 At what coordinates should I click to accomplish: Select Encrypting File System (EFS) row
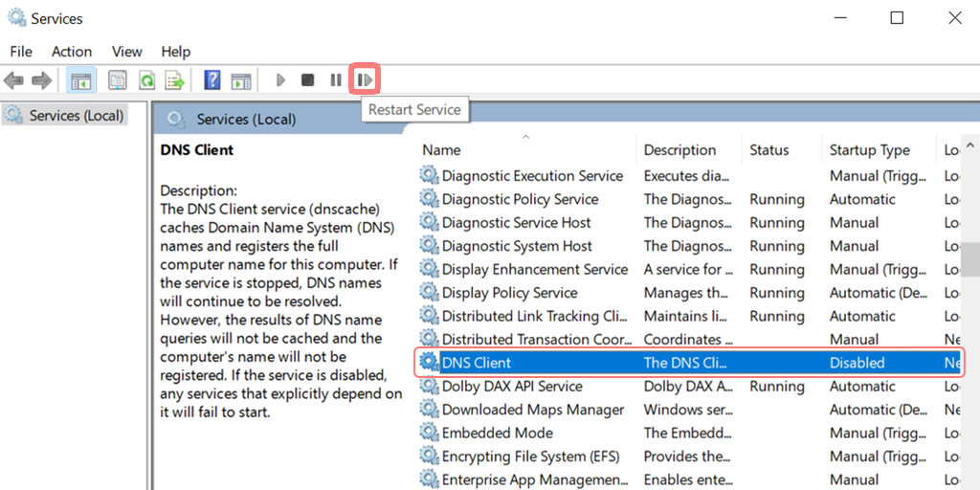coord(690,457)
